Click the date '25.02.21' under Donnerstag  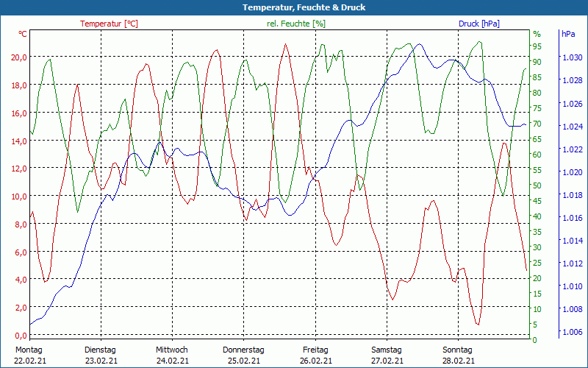[x=244, y=361]
